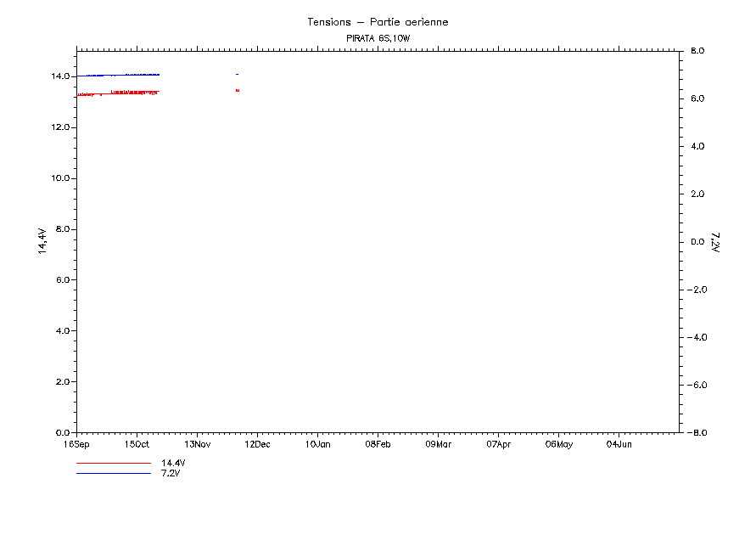Screen dimensions: 756x535
Task: Click the 'PIRATA 6S,10W' subtitle
Action: point(378,39)
